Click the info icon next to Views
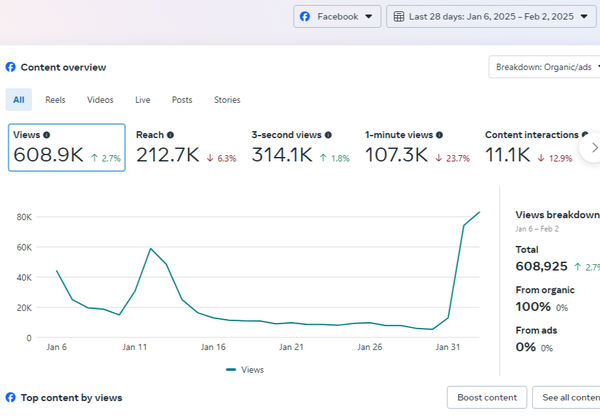 point(47,135)
